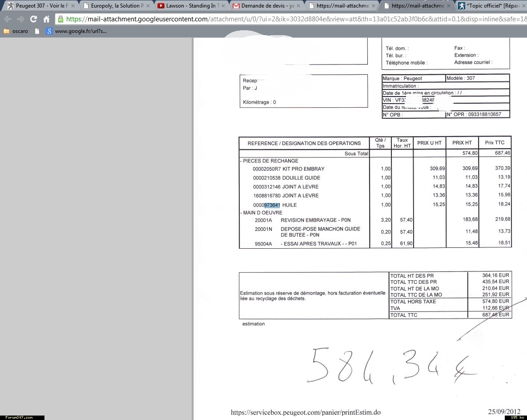The width and height of the screenshot is (527, 420).
Task: Click the PIECES DE RECHANGE section heading
Action: coord(270,161)
